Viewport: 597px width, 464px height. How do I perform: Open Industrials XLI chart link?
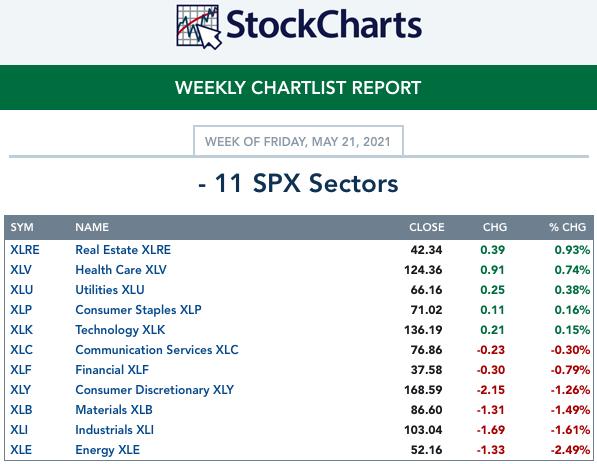pyautogui.click(x=115, y=430)
